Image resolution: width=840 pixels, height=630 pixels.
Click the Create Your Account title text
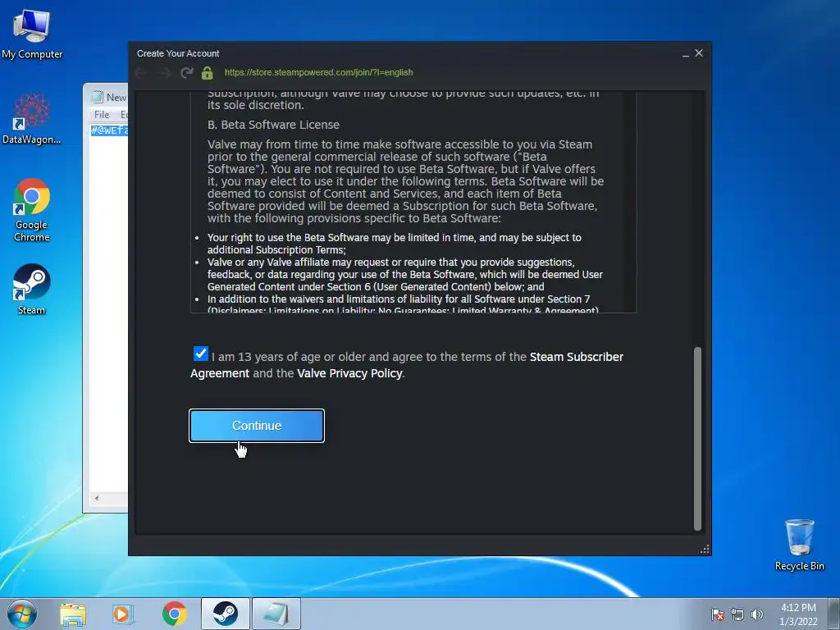pyautogui.click(x=178, y=53)
